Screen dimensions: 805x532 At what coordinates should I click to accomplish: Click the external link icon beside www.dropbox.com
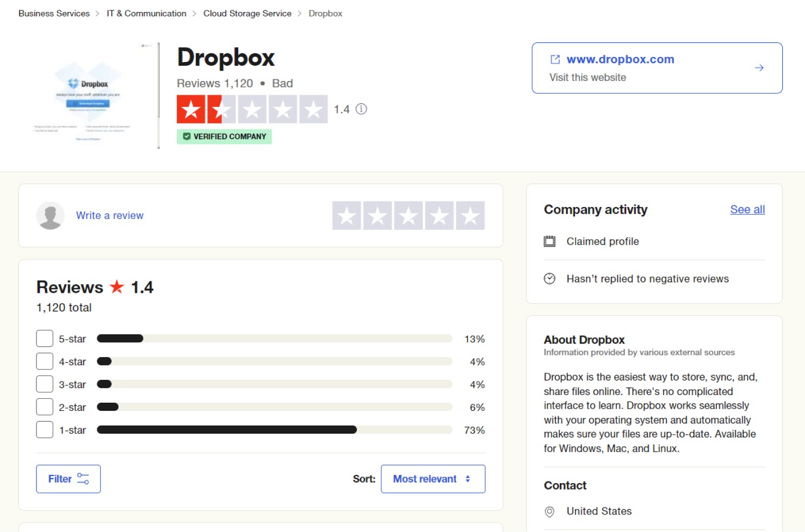point(555,59)
